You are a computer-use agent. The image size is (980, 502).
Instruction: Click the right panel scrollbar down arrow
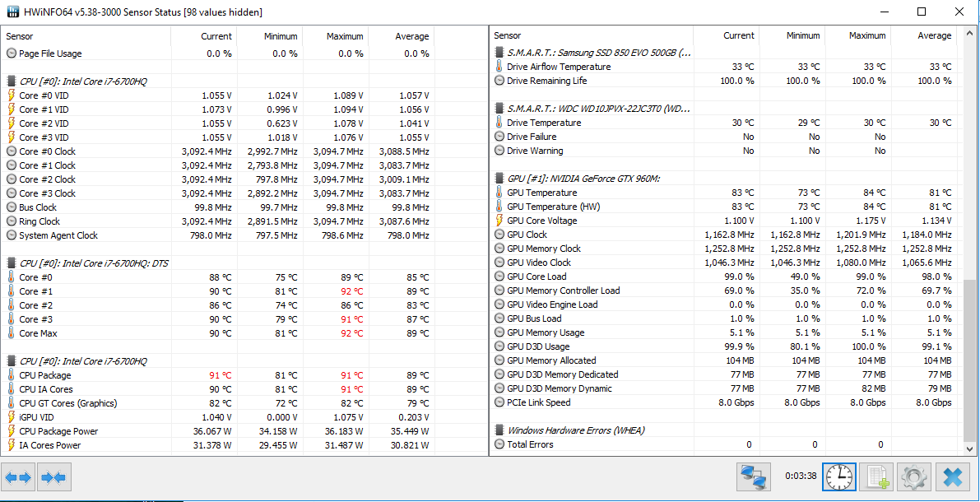click(x=969, y=449)
